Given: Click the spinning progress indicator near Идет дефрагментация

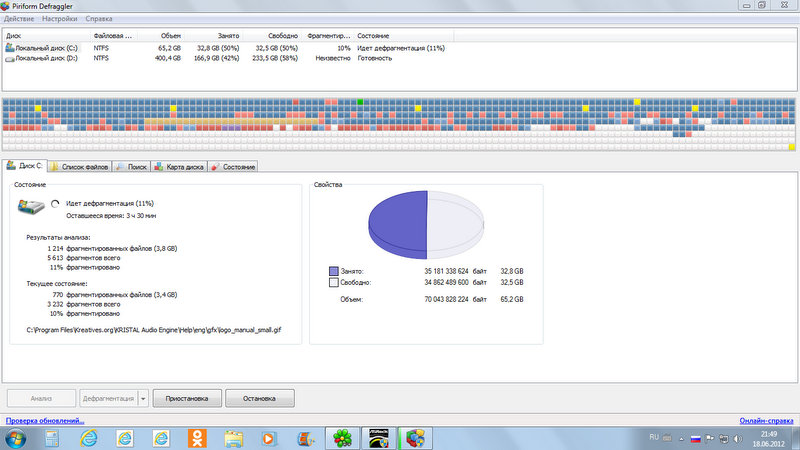Looking at the screenshot, I should coord(55,204).
